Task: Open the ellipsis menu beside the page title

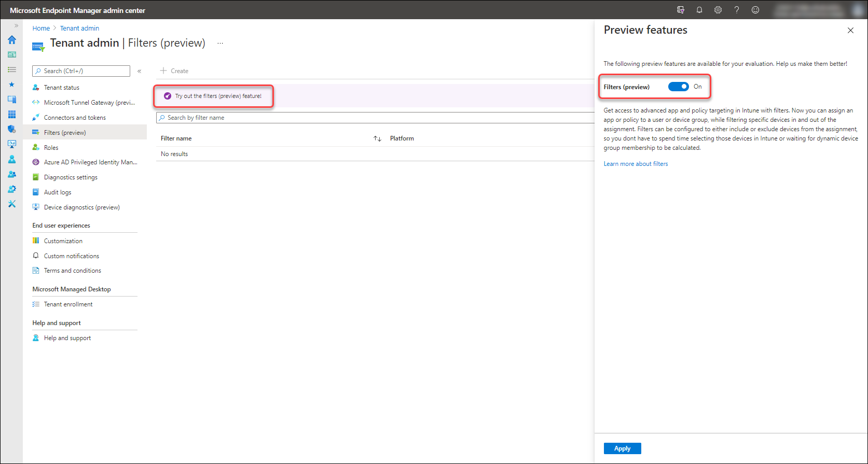Action: point(220,44)
